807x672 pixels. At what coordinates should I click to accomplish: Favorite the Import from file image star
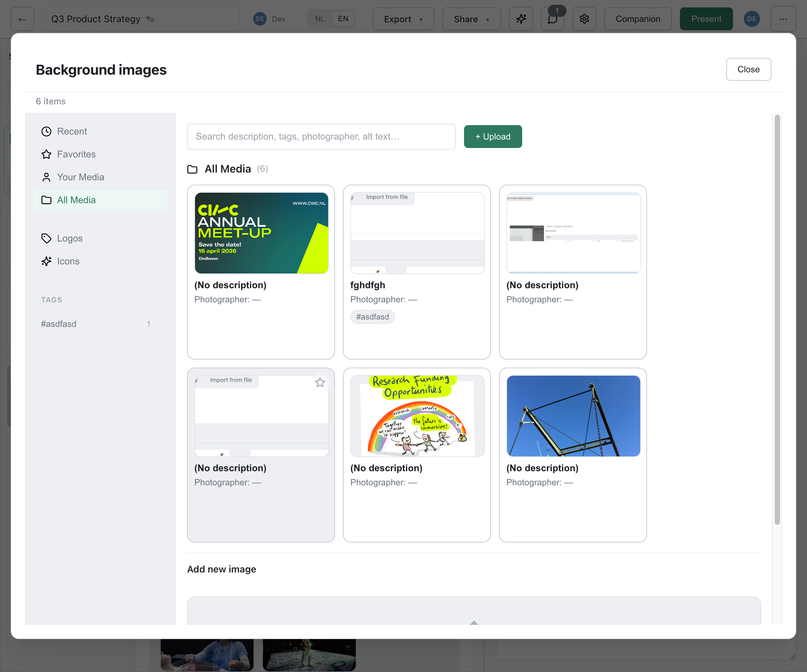coord(320,382)
